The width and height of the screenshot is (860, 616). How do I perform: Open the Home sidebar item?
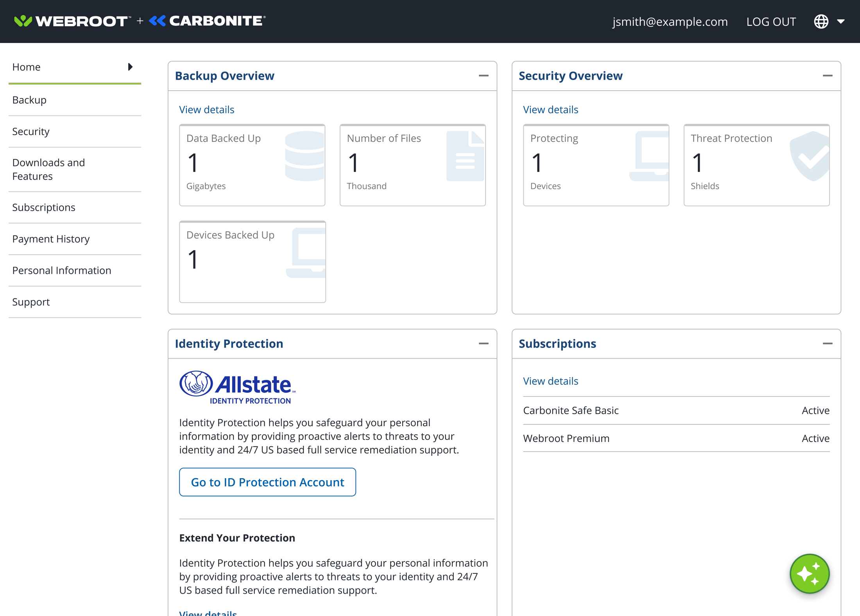(x=75, y=67)
